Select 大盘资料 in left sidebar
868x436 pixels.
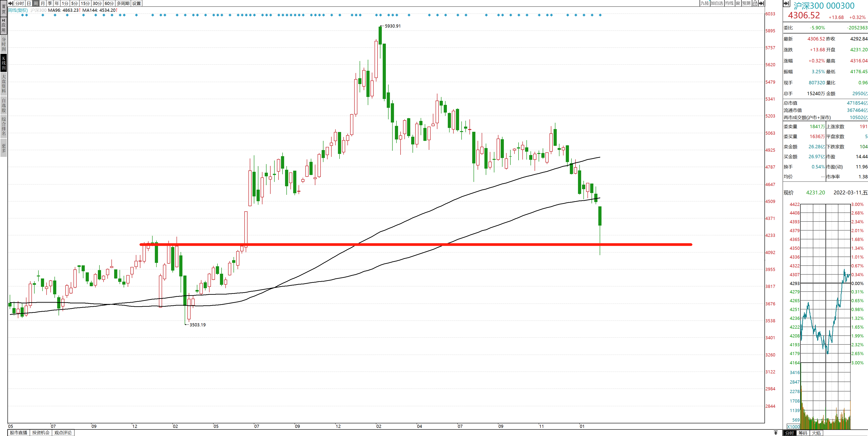[x=3, y=84]
